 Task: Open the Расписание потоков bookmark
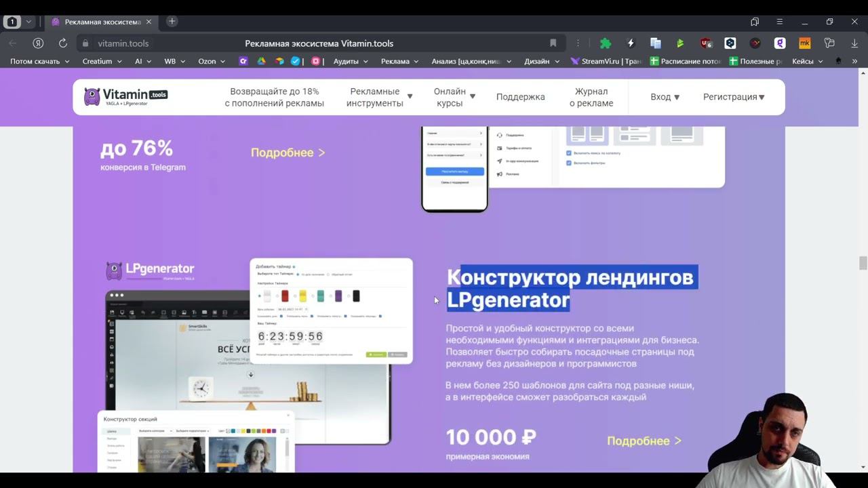(686, 61)
